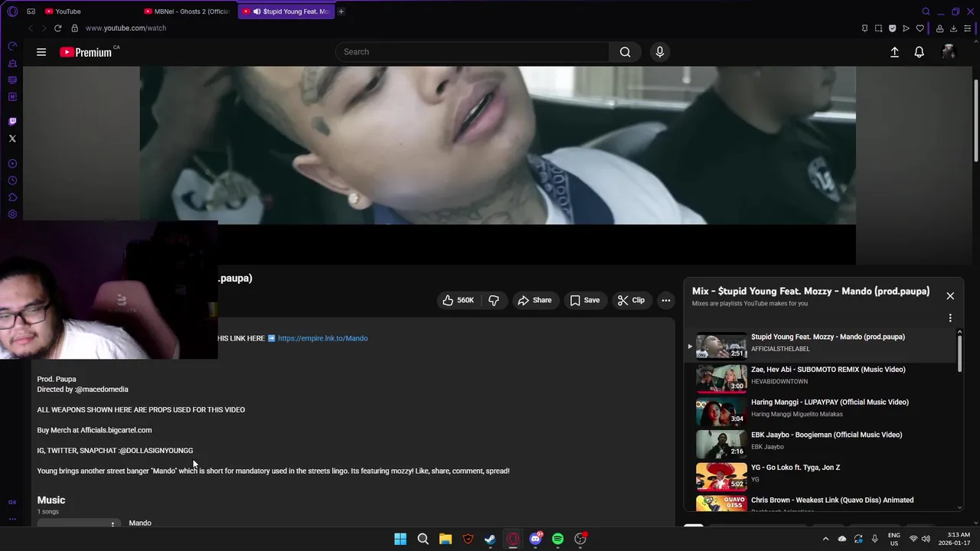Open File Explorer from the taskbar
The width and height of the screenshot is (980, 551).
(445, 539)
